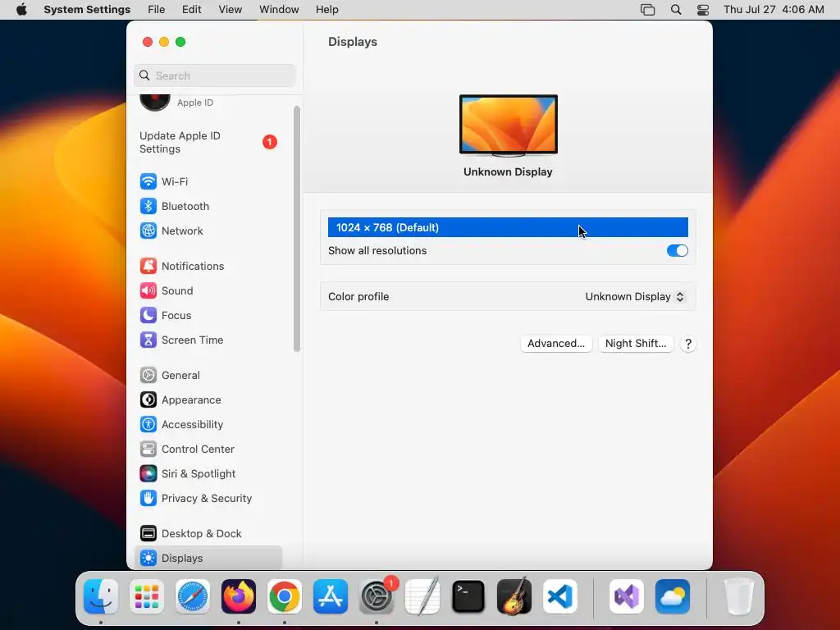Click the sidebar scrollbar

tap(297, 229)
